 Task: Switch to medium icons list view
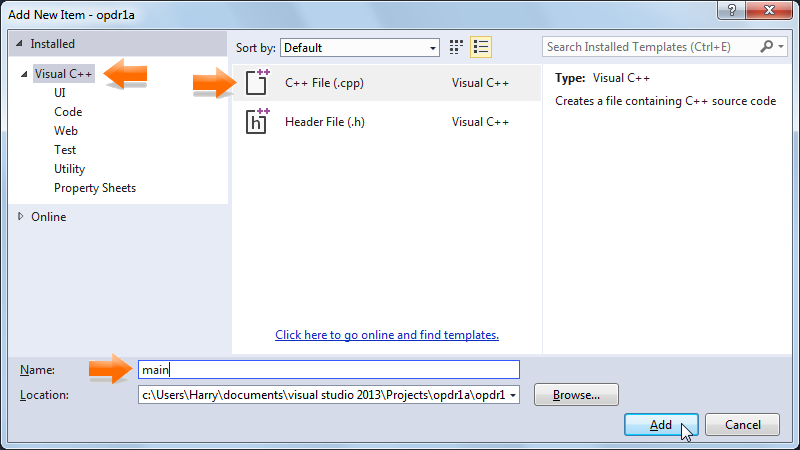coord(481,47)
